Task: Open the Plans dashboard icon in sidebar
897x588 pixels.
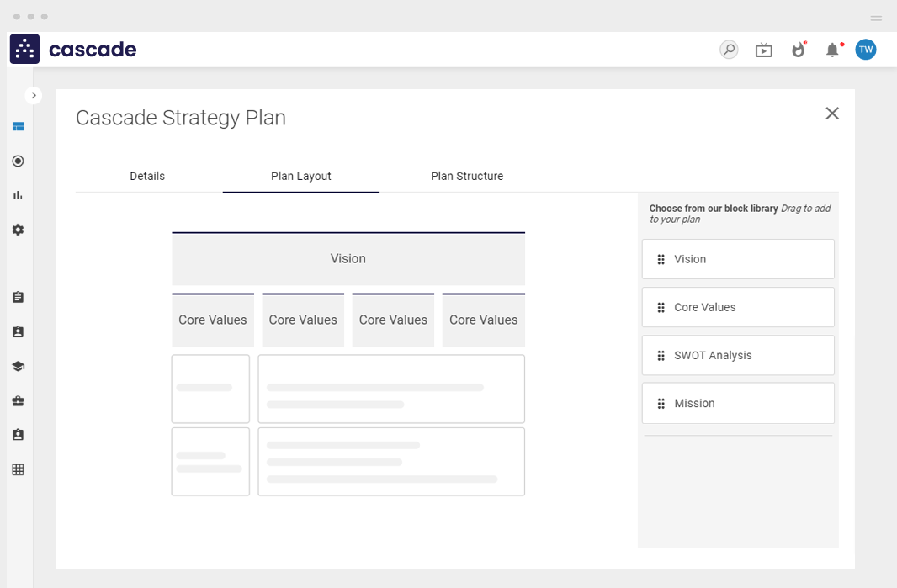Action: click(18, 126)
